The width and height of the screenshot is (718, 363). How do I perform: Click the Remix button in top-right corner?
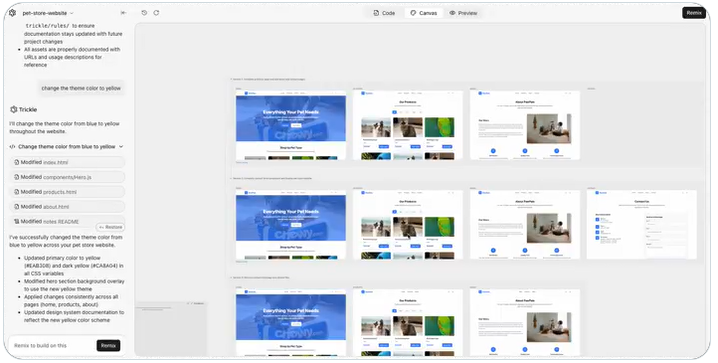coord(694,13)
